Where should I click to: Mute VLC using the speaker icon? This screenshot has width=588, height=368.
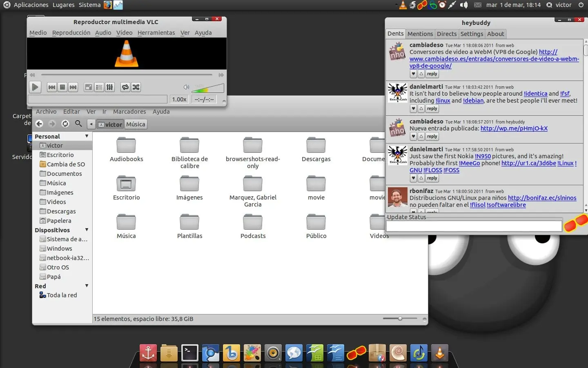point(186,87)
